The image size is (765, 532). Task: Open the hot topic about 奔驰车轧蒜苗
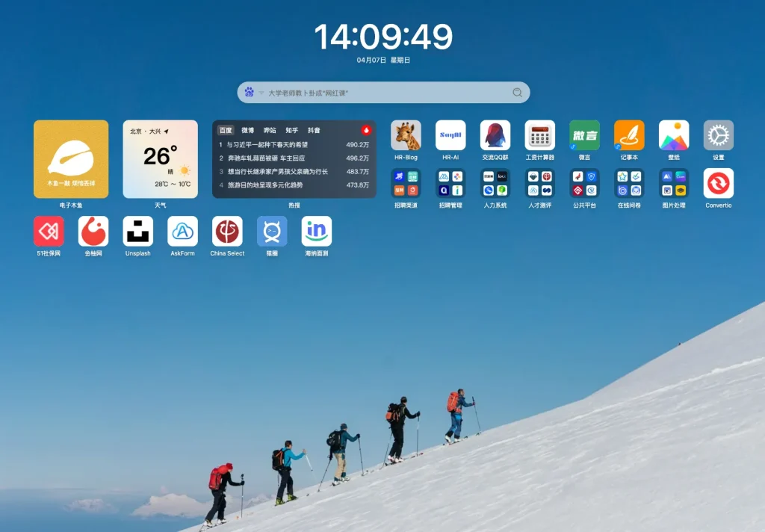point(266,158)
